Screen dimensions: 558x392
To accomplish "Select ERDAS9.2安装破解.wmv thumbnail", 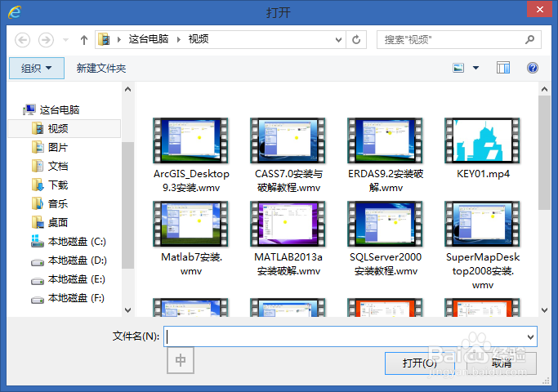I will [x=385, y=140].
